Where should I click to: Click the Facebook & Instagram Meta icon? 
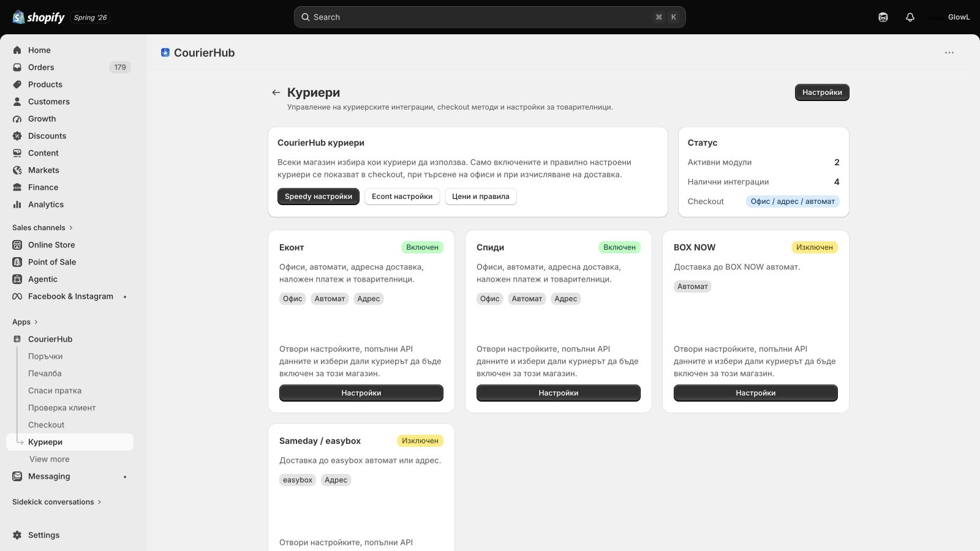17,296
